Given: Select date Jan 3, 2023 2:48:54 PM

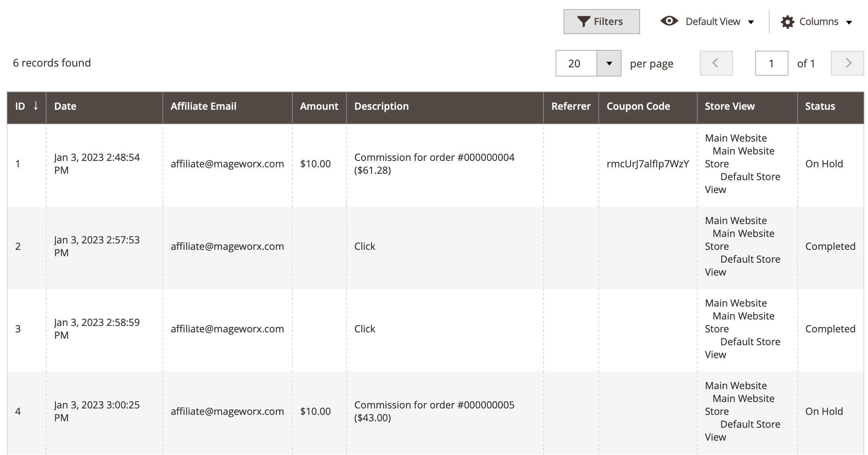Looking at the screenshot, I should 97,164.
